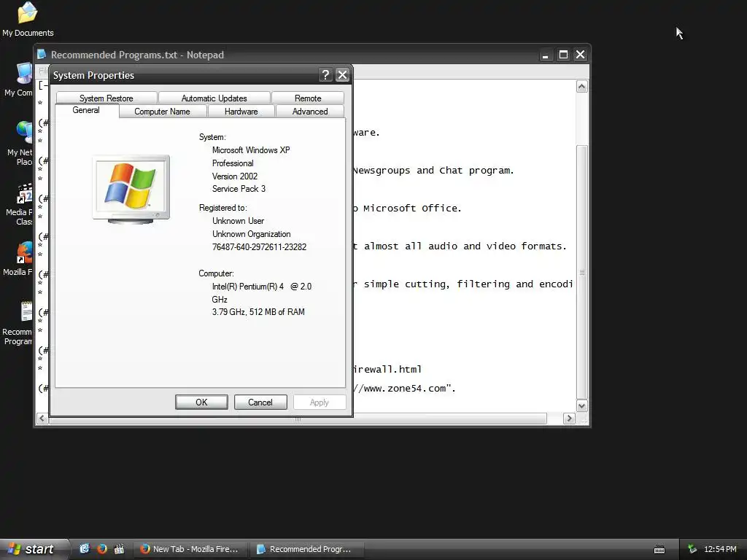Viewport: 747px width, 560px height.
Task: Click the System Properties help question mark
Action: pyautogui.click(x=325, y=75)
